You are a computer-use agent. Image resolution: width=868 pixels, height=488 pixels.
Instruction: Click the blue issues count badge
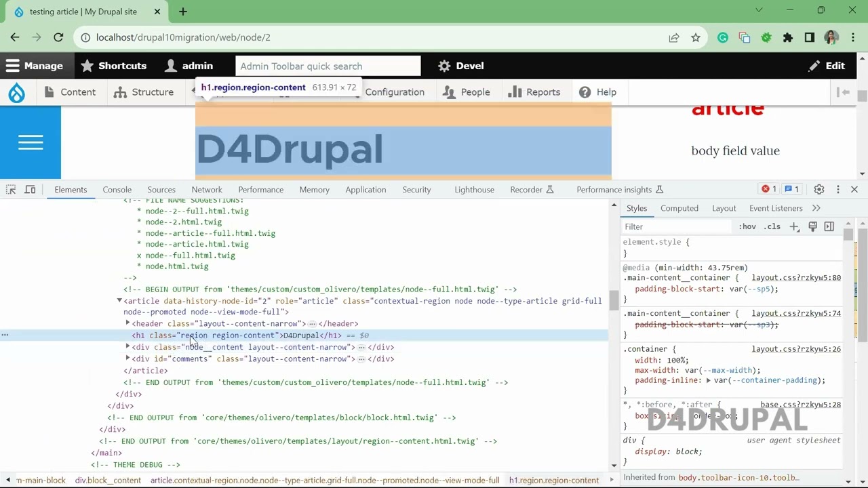pyautogui.click(x=791, y=190)
